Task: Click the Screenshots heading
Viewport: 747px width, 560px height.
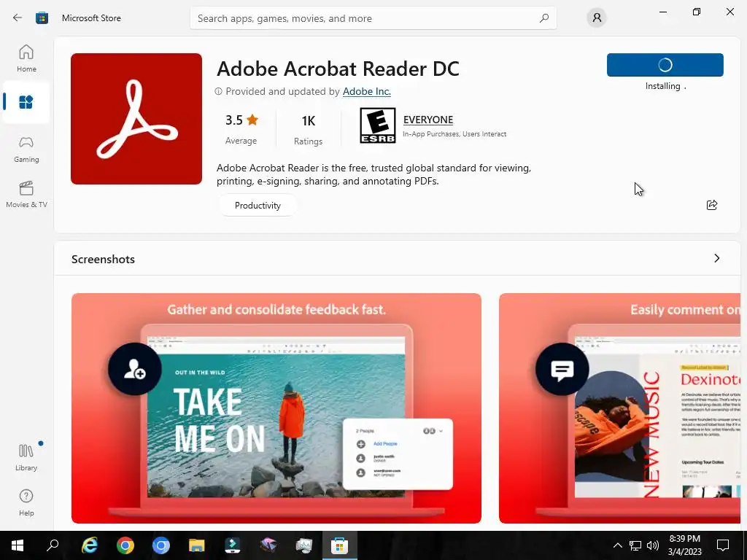Action: coord(103,259)
